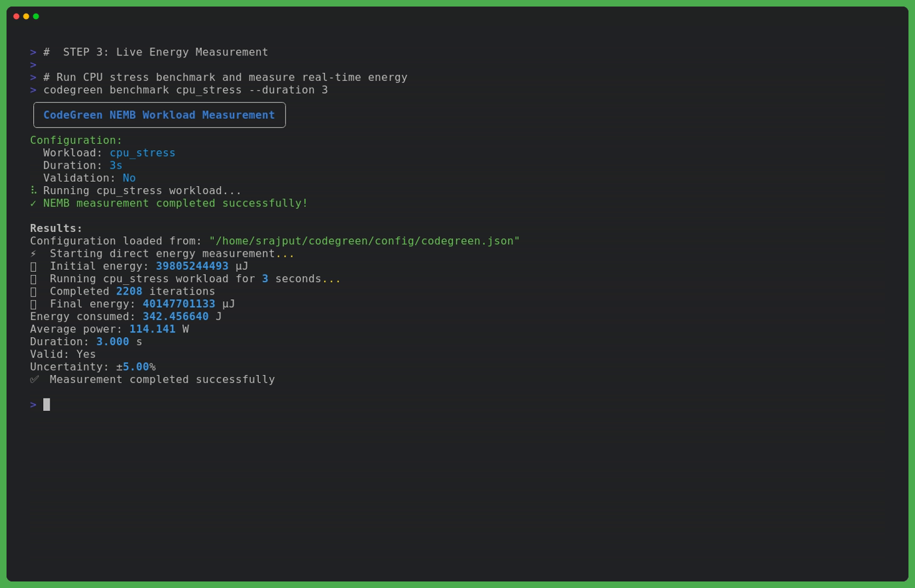Click the Validation value No

point(129,178)
